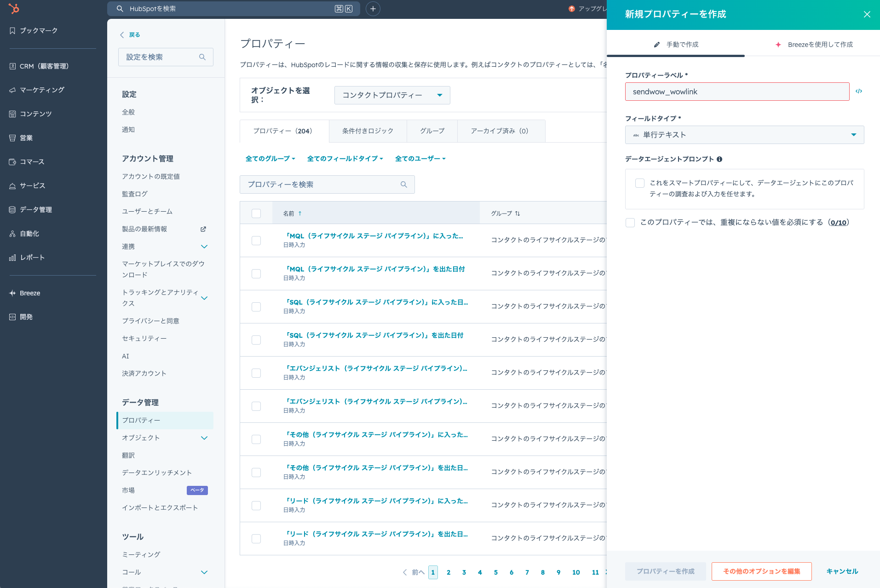Select Breezeを使用して作成 tab

point(814,45)
